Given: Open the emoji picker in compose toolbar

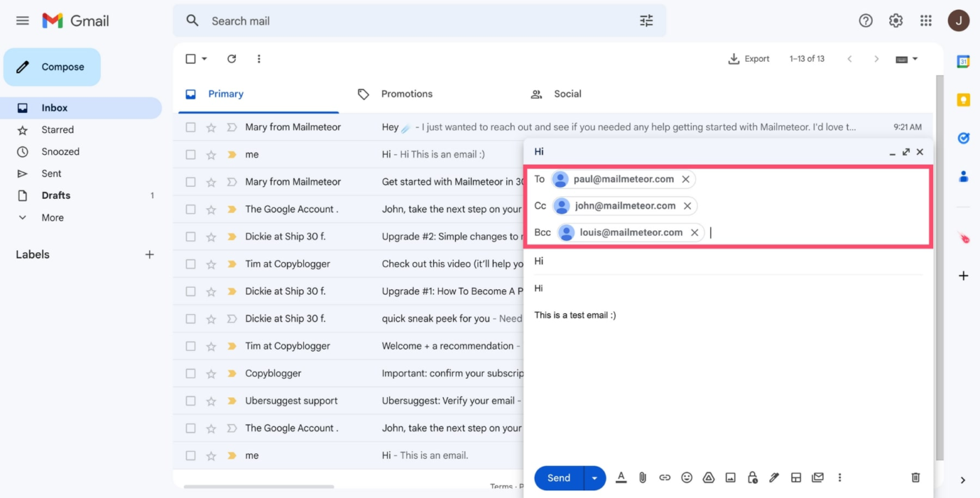Looking at the screenshot, I should (x=687, y=478).
